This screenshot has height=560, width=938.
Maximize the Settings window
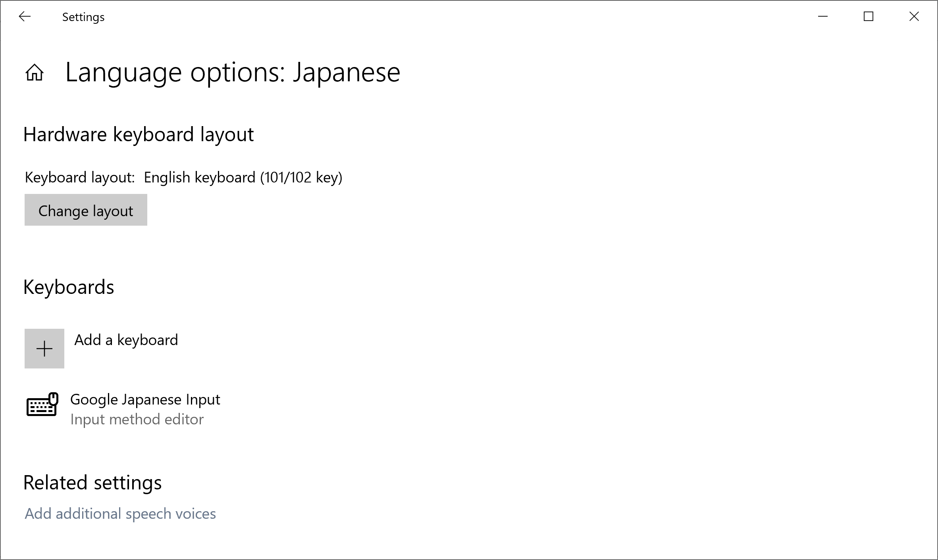pyautogui.click(x=869, y=17)
